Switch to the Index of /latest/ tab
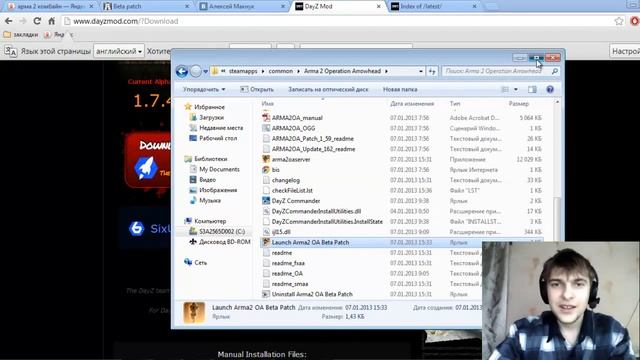Screen dimensions: 640x360 (x=432, y=7)
